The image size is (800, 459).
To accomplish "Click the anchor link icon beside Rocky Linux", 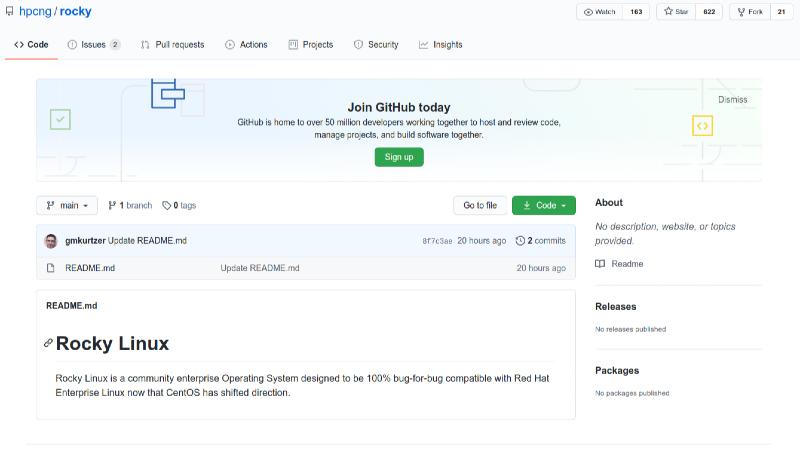I will (48, 343).
